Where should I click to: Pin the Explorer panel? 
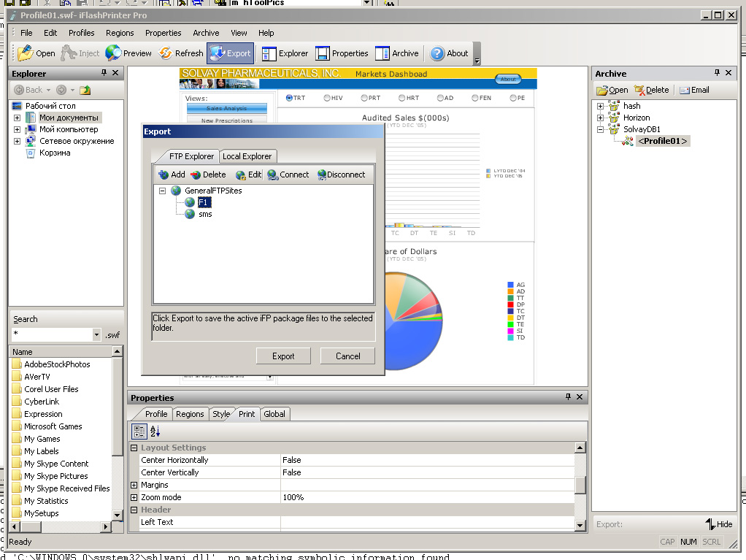coord(104,73)
